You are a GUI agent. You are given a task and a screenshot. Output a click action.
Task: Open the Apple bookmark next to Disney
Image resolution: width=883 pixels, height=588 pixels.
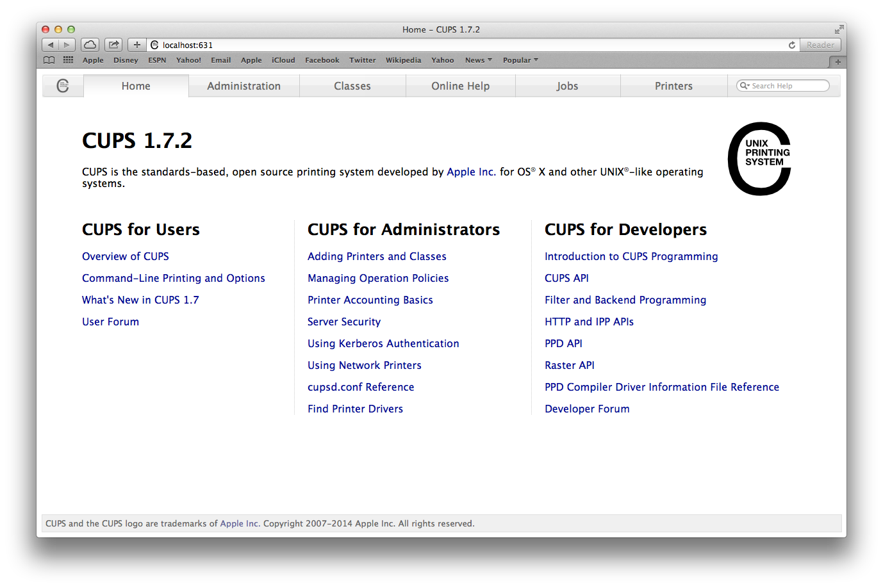(x=93, y=60)
